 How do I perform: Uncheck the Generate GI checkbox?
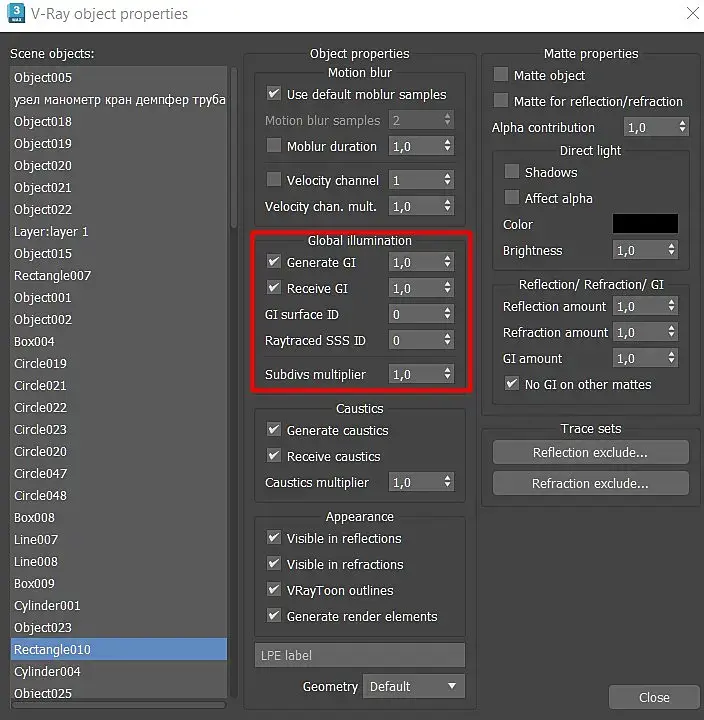274,262
